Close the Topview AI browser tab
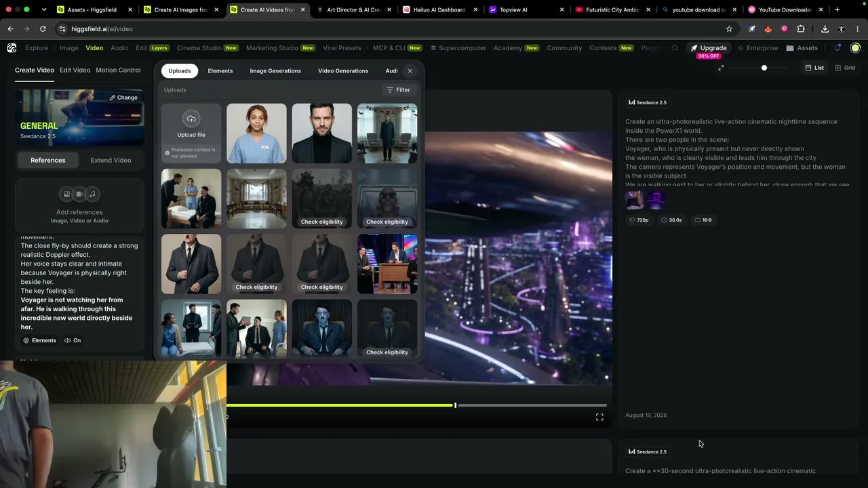 562,9
